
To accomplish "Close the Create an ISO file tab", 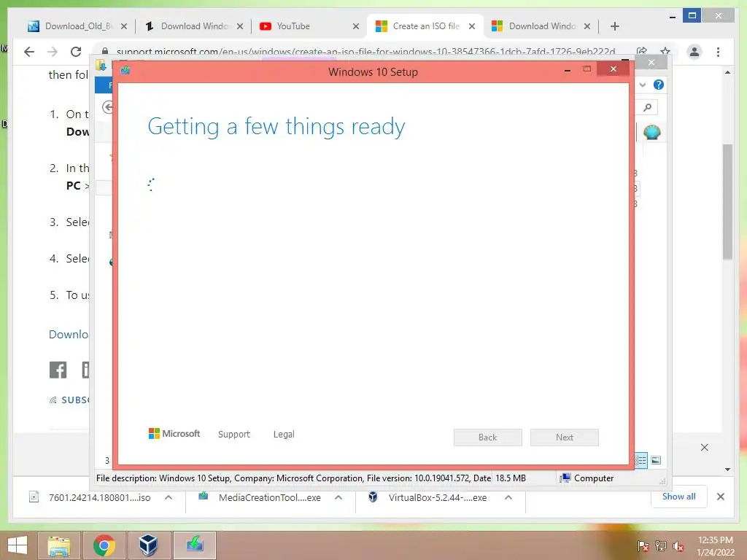I will click(472, 26).
